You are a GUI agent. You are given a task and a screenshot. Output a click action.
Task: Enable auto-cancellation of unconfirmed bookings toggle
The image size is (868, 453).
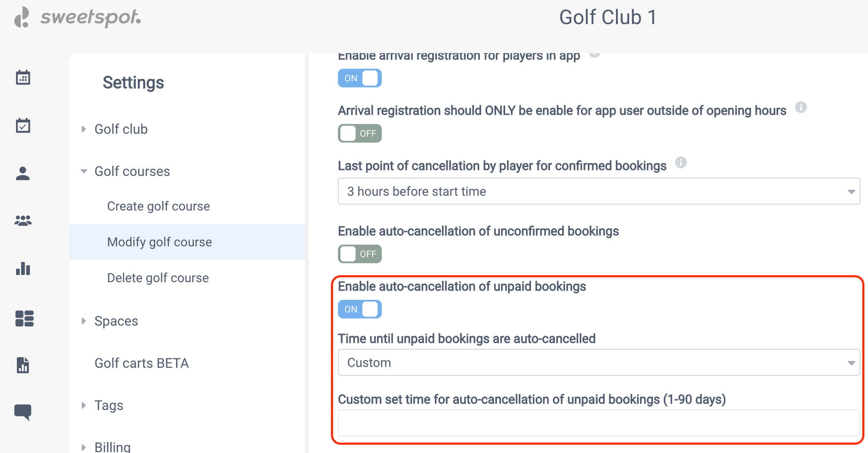click(359, 254)
